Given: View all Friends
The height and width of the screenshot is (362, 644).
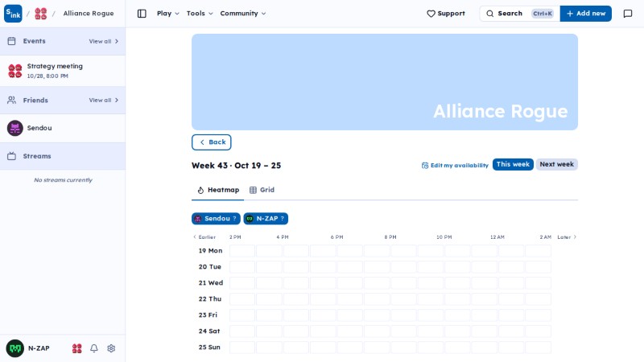Looking at the screenshot, I should coord(104,100).
